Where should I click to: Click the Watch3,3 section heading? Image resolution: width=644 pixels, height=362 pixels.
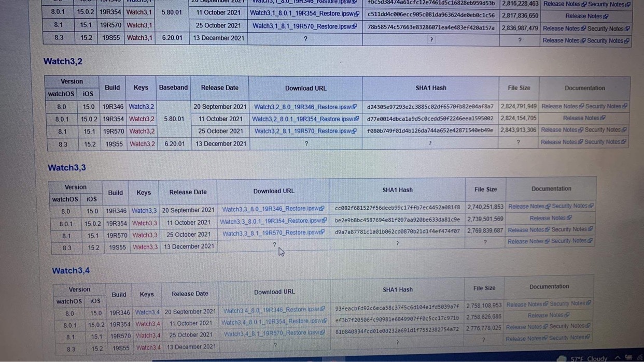click(x=67, y=168)
